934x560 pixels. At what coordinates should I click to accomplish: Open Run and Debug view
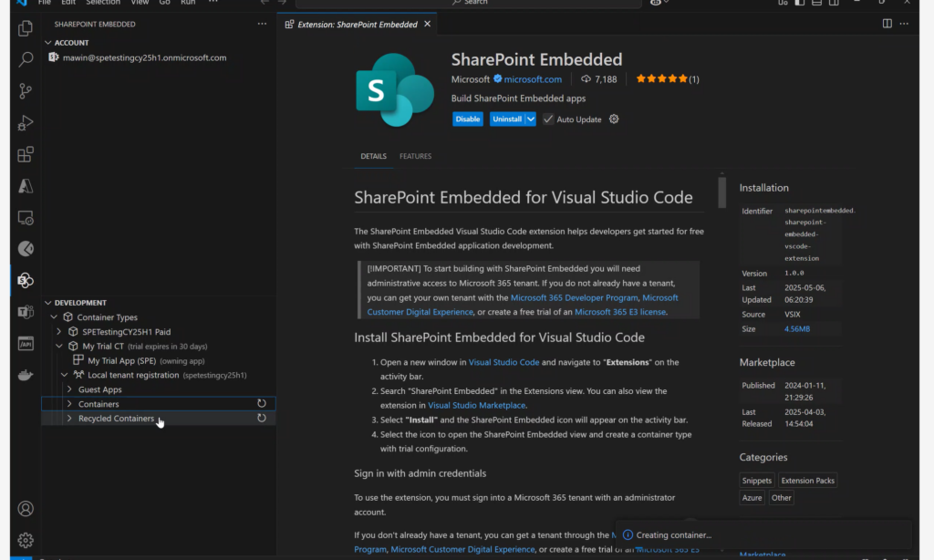(25, 123)
